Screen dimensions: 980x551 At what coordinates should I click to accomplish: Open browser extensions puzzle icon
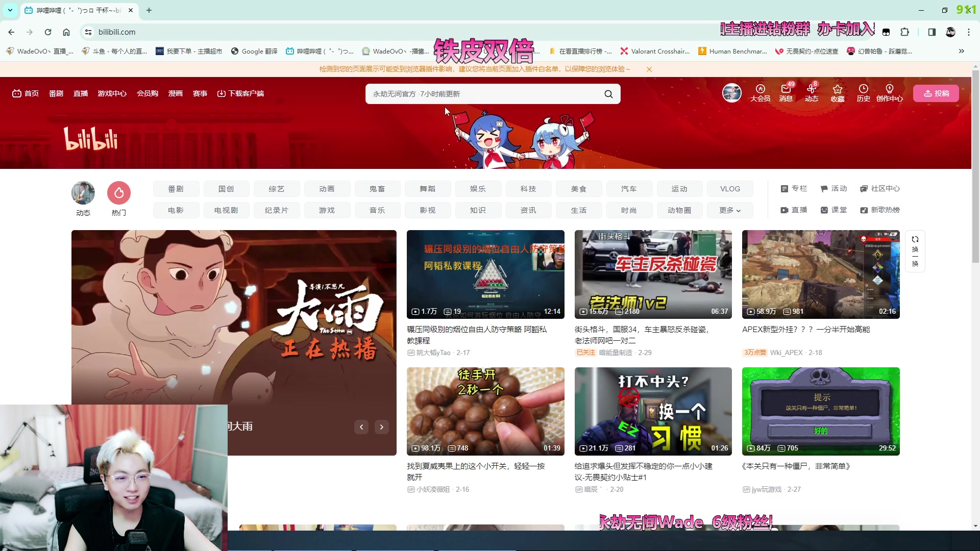(904, 32)
